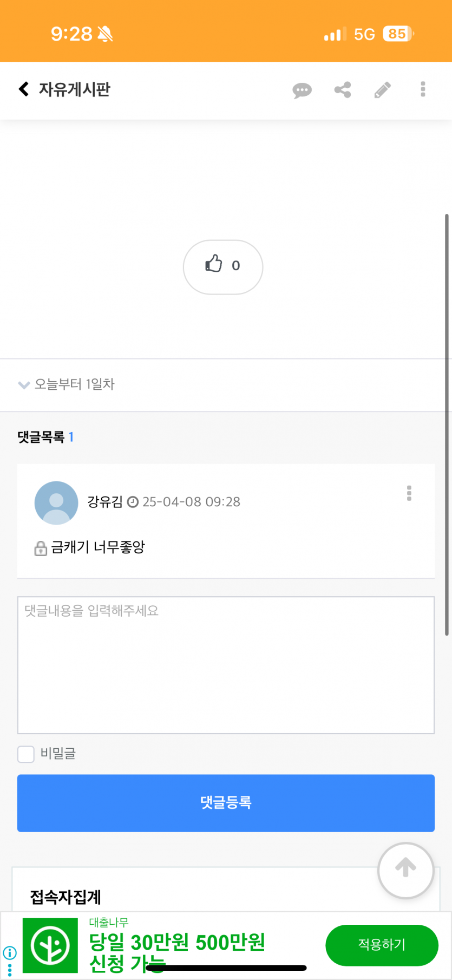Enable the 비밀글 checkbox
Viewport: 452px width, 980px height.
click(26, 754)
